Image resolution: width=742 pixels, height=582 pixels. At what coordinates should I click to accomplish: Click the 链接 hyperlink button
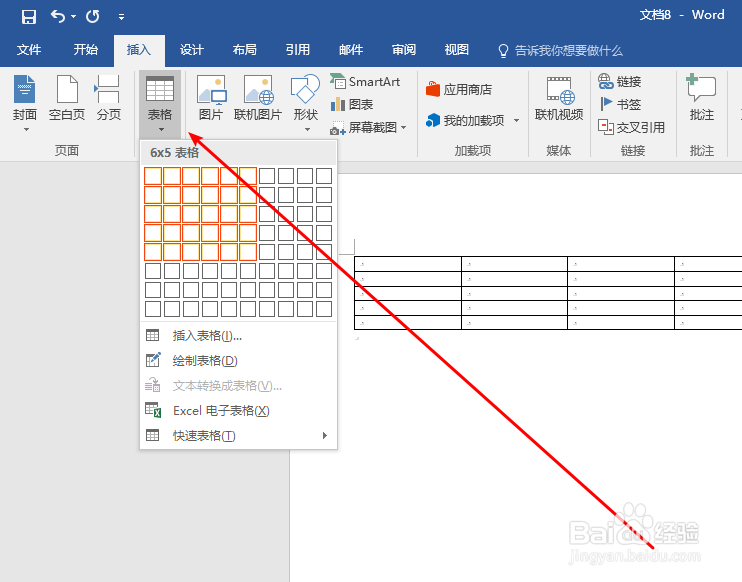pyautogui.click(x=619, y=81)
